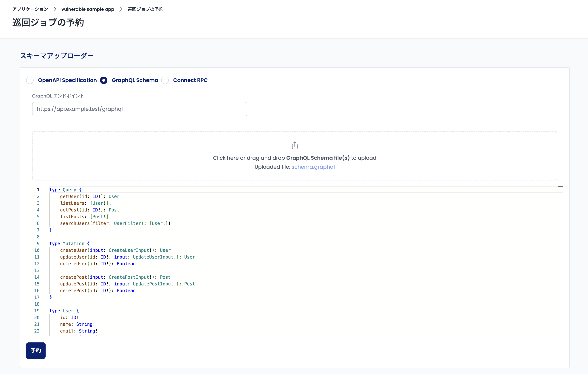588x374 pixels.
Task: Click the drop zone text about GraphQL Schema files
Action: coord(295,158)
